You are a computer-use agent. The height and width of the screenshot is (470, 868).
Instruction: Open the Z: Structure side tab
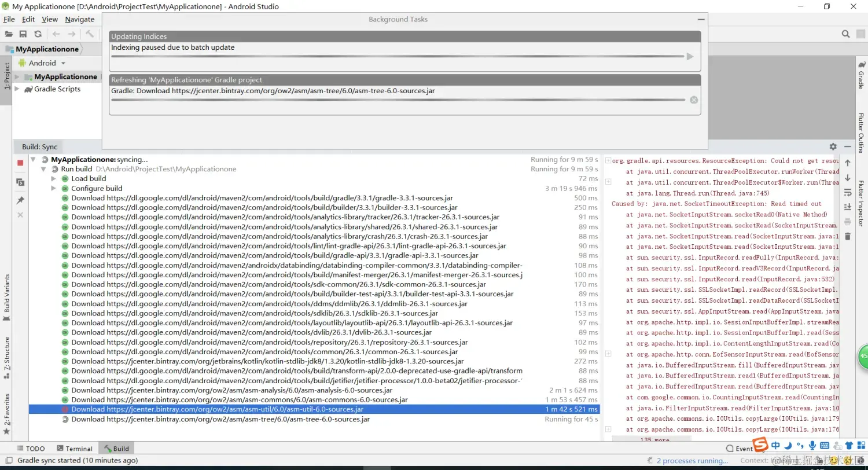(7, 358)
